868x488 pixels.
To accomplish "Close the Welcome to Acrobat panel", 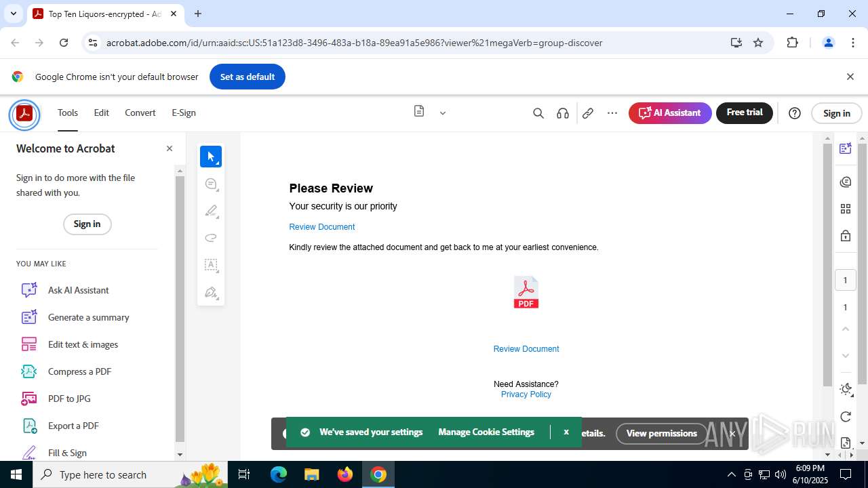I will pos(170,148).
